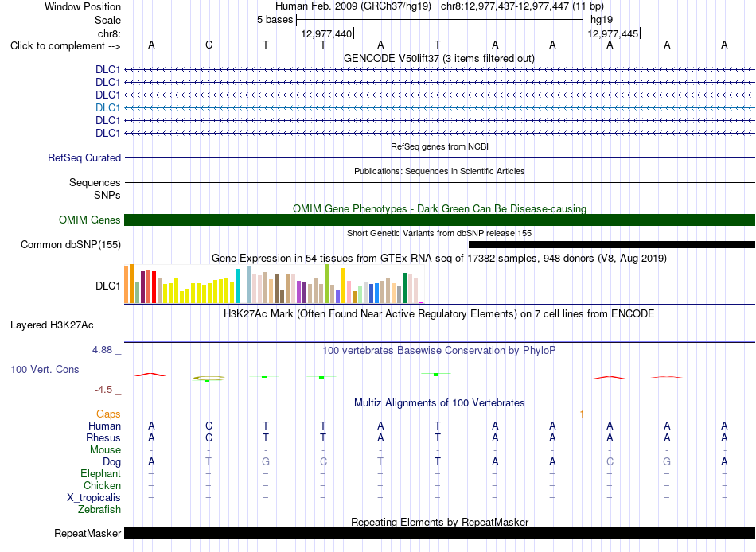Screen dimensions: 756x552
Task: Click the orange '1' in Gaps row
Action: [582, 414]
